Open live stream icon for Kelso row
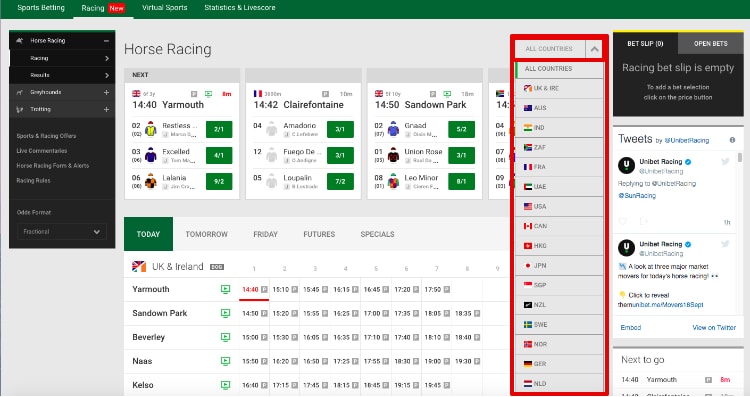 point(225,385)
